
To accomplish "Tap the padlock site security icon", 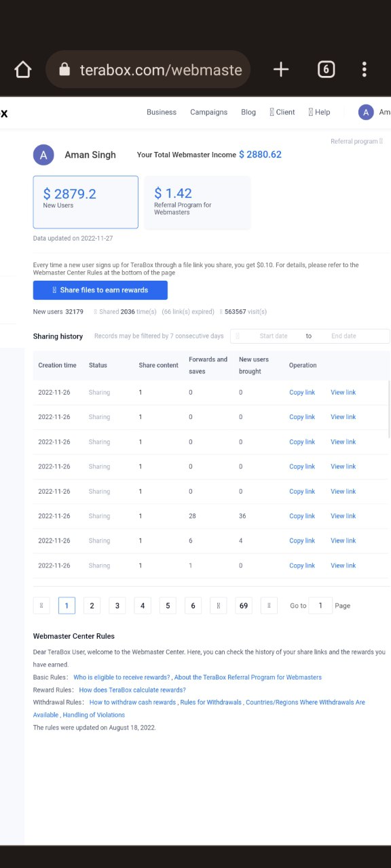I will (x=64, y=69).
